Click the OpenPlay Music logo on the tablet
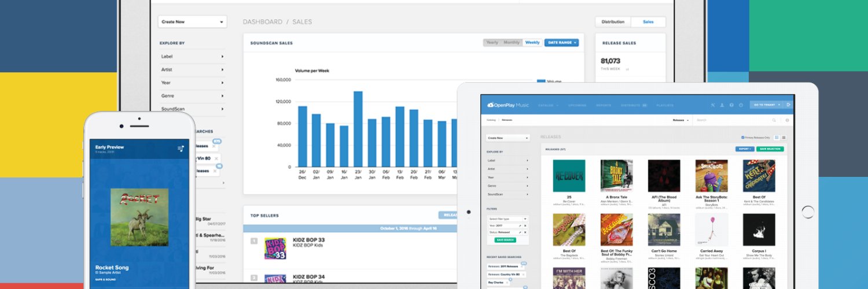Image resolution: width=868 pixels, height=289 pixels. (509, 105)
